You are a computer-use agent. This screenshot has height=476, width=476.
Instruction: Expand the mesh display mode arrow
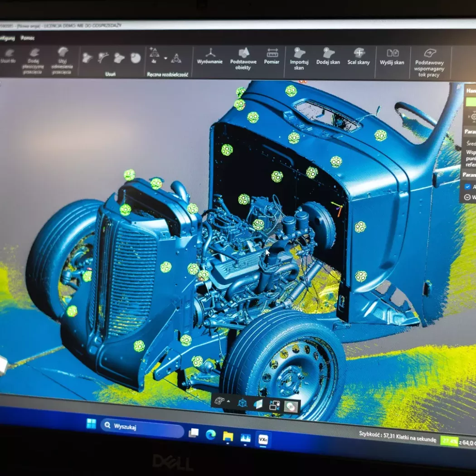coord(228,401)
